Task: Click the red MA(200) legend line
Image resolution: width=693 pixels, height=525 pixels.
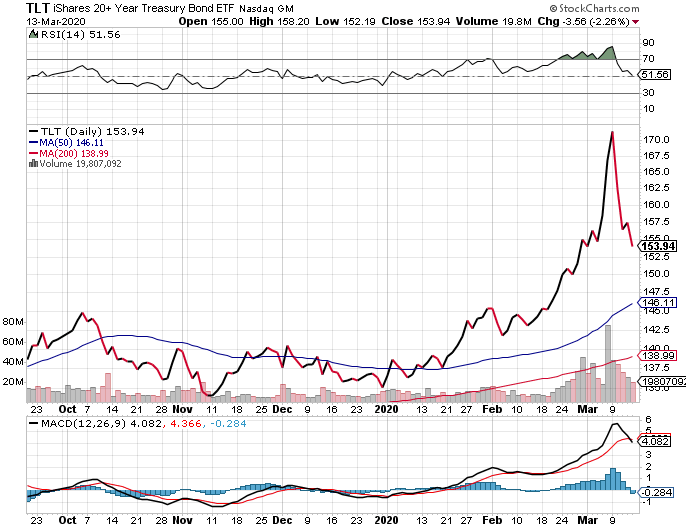Action: pyautogui.click(x=33, y=153)
